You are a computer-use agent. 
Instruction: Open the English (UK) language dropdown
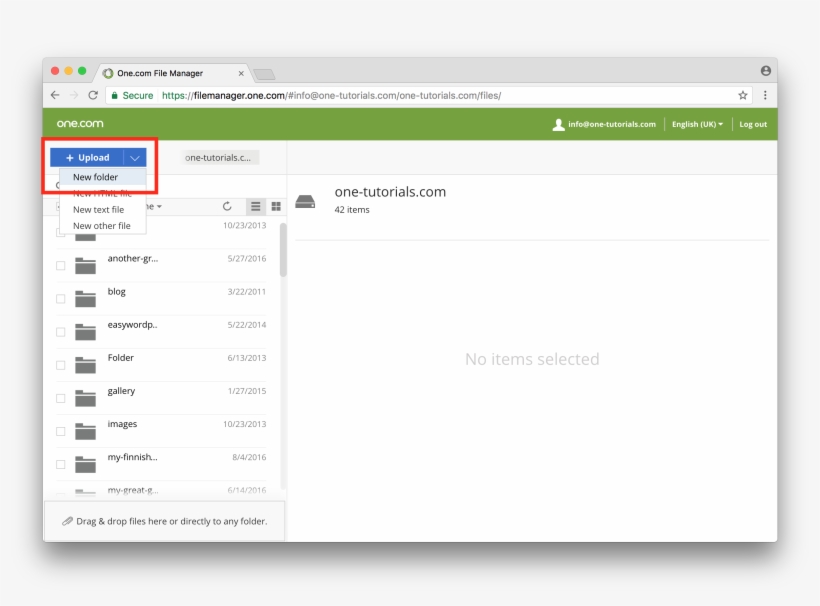click(697, 124)
